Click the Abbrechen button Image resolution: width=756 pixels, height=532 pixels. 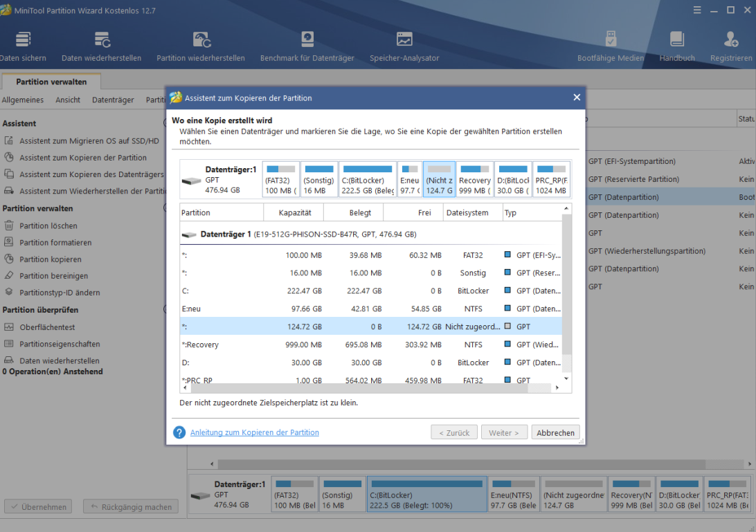[x=555, y=433]
